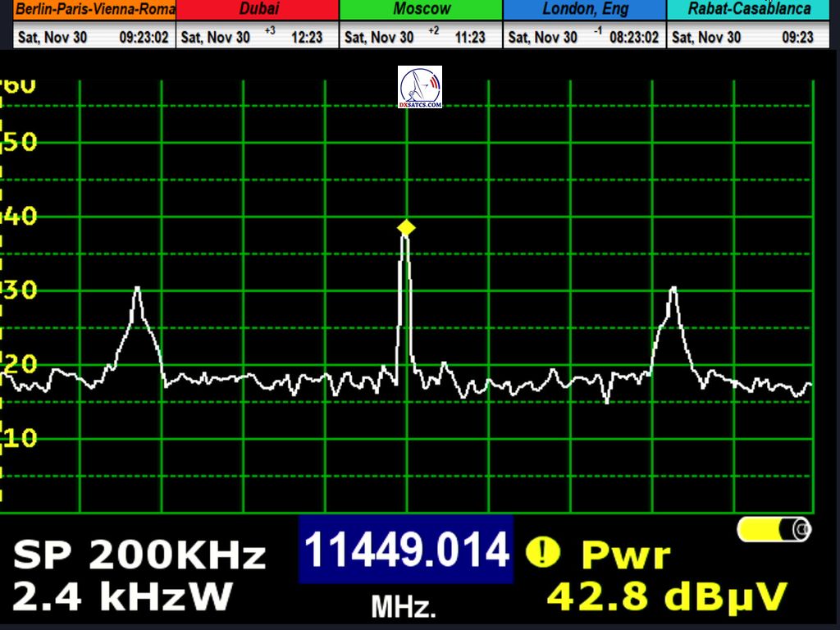This screenshot has width=840, height=630.
Task: Click the SP 200KHz span setting
Action: coord(139,555)
